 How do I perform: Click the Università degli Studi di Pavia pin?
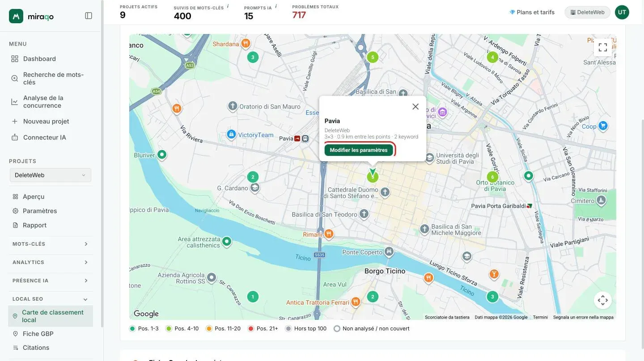tap(429, 158)
